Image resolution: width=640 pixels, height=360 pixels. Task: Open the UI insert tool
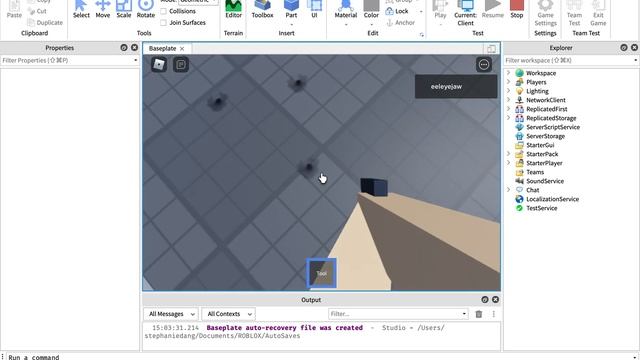coord(314,9)
